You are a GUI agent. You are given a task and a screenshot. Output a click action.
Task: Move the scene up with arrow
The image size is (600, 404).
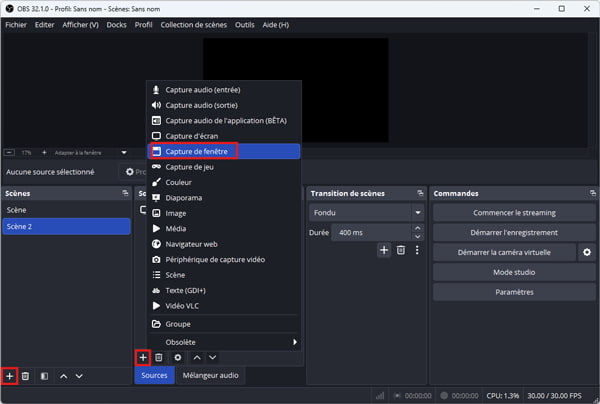pyautogui.click(x=63, y=376)
